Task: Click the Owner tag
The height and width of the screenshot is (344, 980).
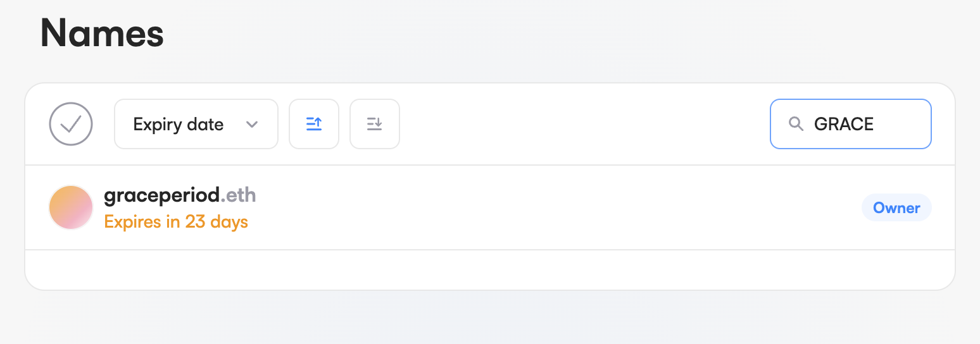Action: 896,208
